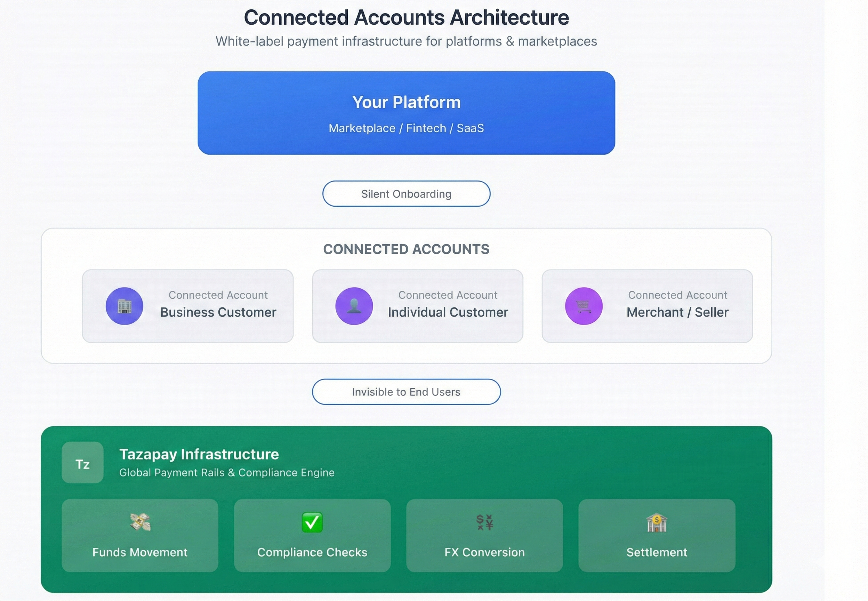Open the Connected Accounts section header
Screen dimensions: 868x601
coord(406,249)
